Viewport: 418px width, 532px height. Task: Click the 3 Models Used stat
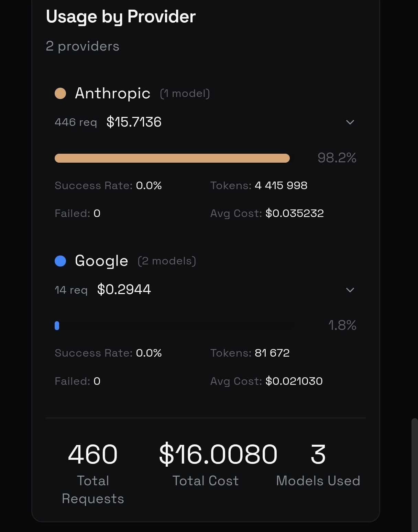pos(318,454)
